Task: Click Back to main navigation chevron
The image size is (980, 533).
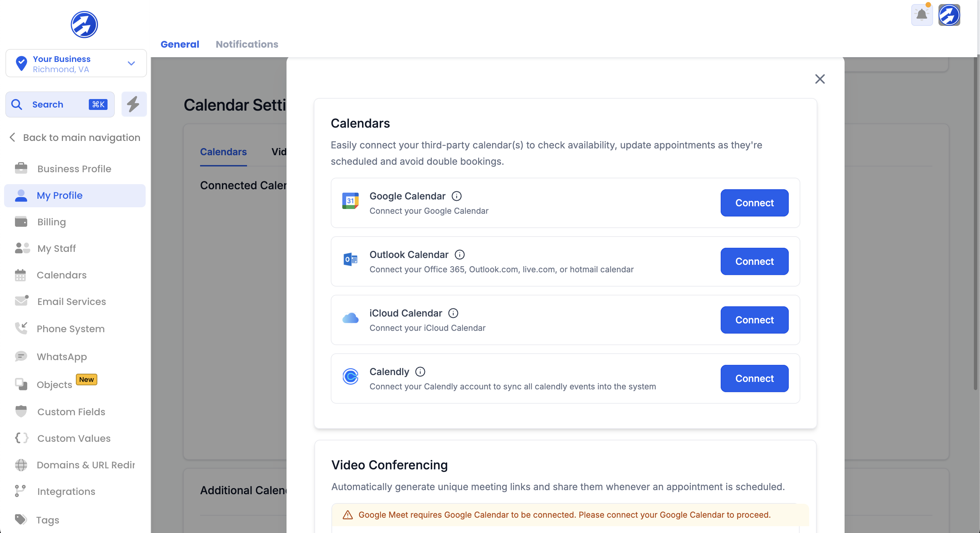Action: point(13,138)
